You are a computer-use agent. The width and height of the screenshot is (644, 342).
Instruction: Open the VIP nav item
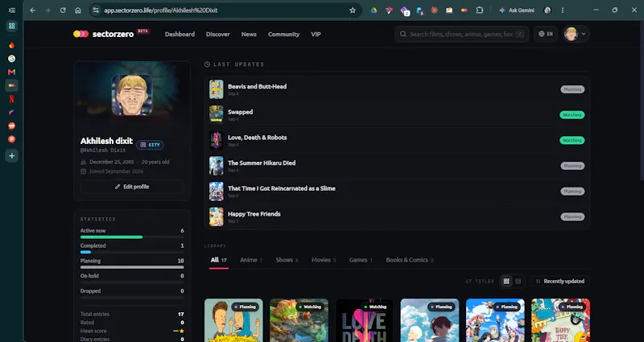click(316, 34)
